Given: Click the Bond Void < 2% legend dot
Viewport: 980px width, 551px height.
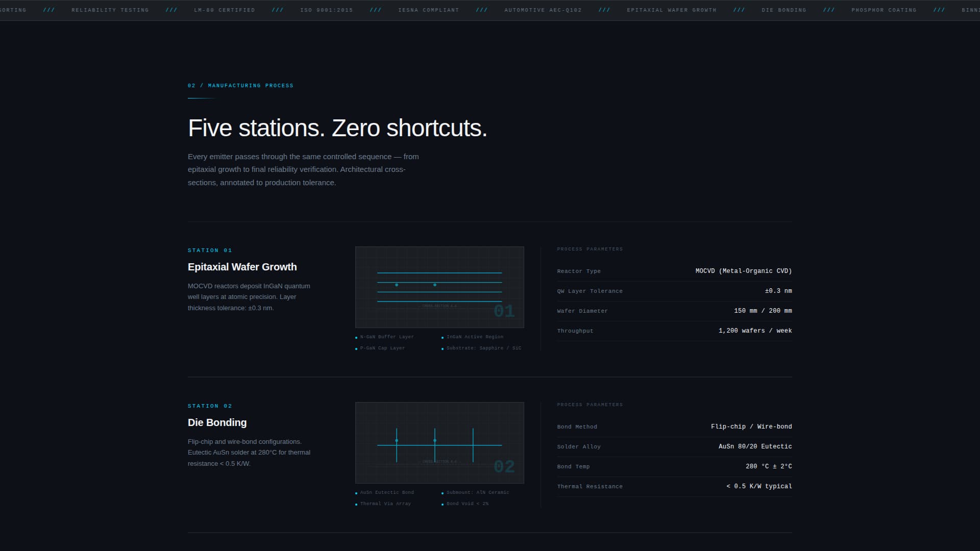Looking at the screenshot, I should click(x=443, y=504).
